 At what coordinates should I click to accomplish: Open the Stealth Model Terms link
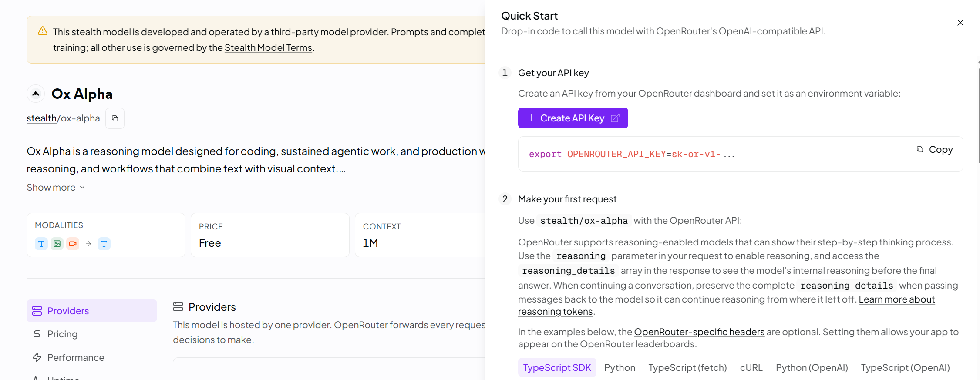(268, 48)
